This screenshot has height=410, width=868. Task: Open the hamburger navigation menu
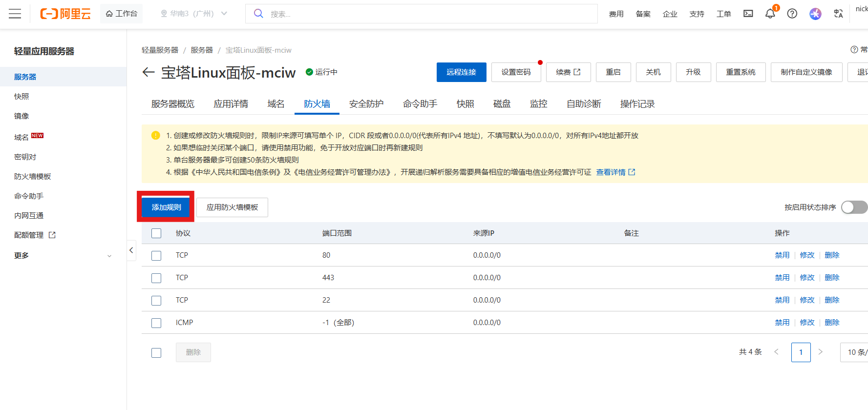pos(15,14)
